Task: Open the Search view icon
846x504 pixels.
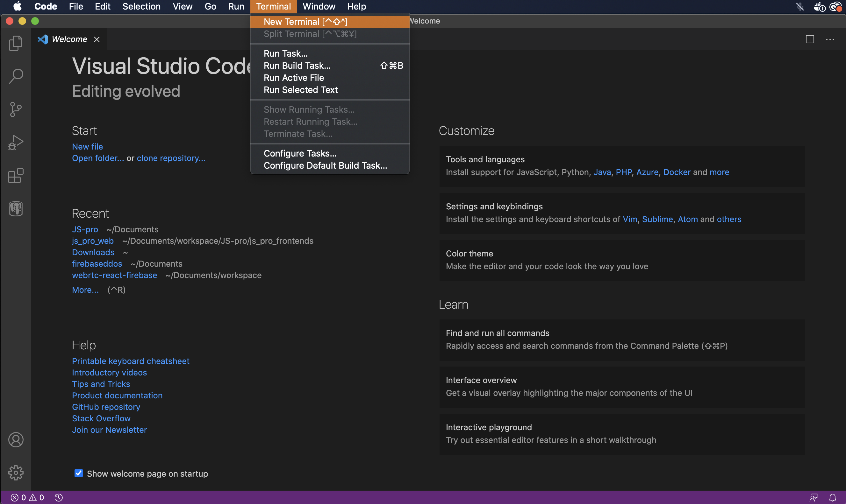Action: [x=16, y=76]
